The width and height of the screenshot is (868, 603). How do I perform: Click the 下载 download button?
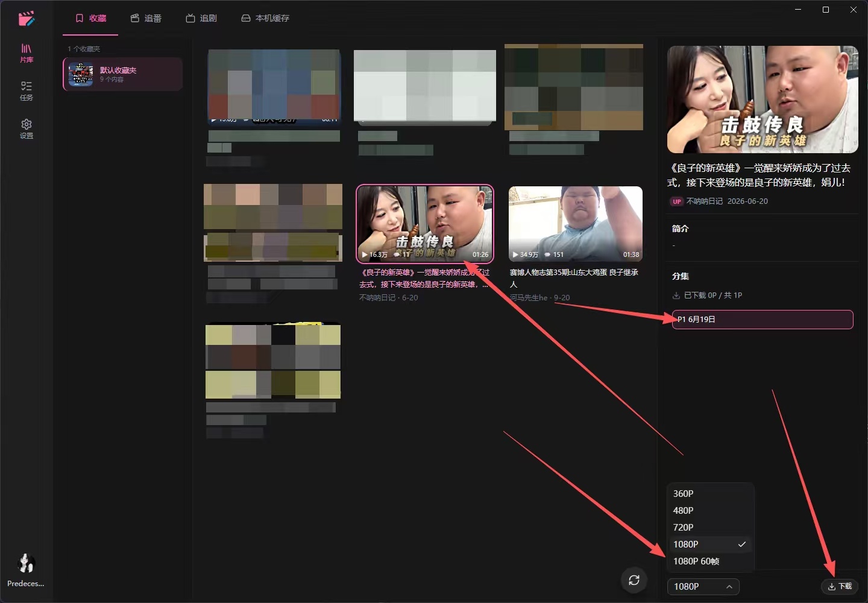point(840,586)
